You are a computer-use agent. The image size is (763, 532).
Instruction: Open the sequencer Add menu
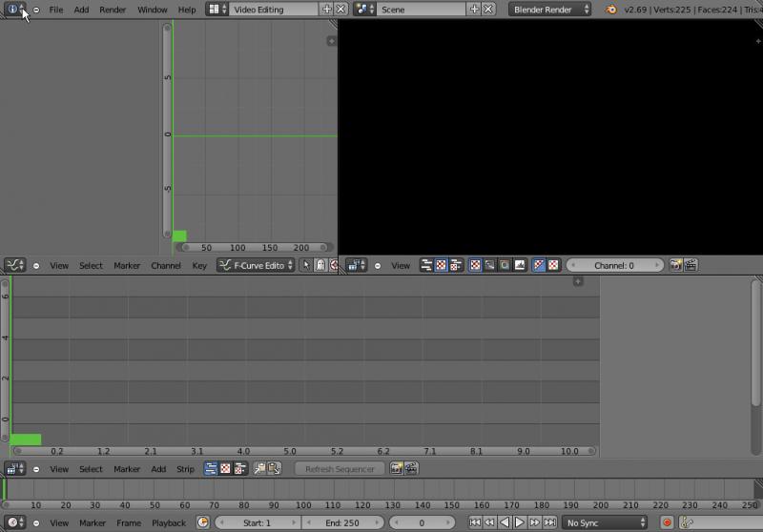tap(158, 469)
